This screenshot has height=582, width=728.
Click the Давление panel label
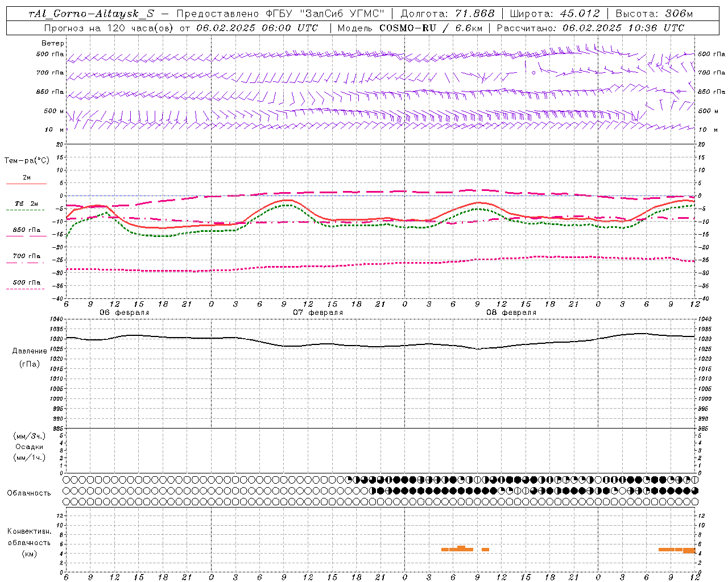pyautogui.click(x=30, y=351)
